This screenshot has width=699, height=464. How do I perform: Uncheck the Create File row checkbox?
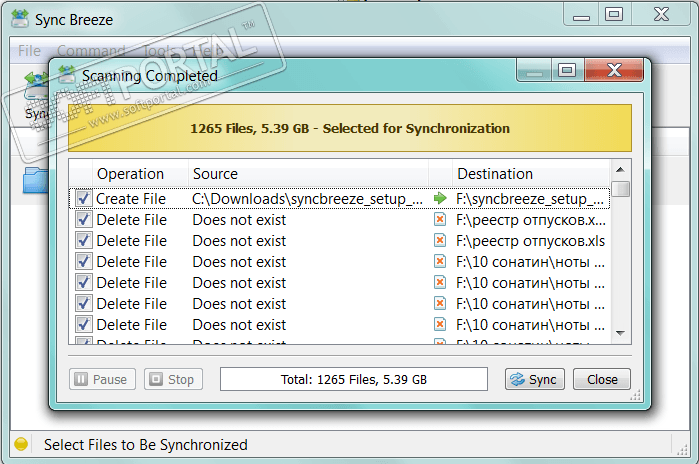pyautogui.click(x=83, y=199)
